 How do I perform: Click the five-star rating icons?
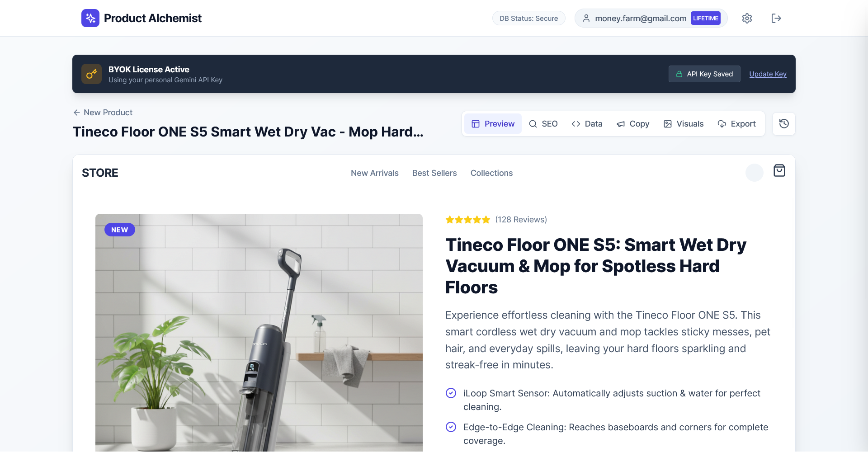pyautogui.click(x=467, y=220)
